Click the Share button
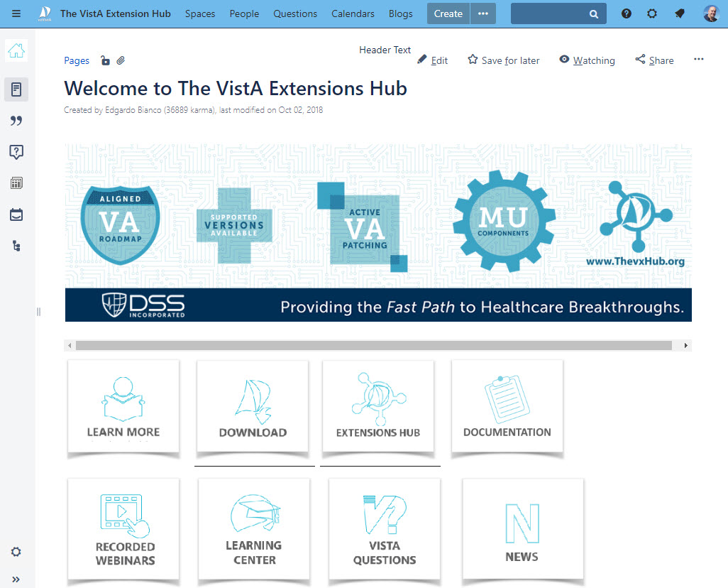Image resolution: width=728 pixels, height=588 pixels. (x=655, y=60)
